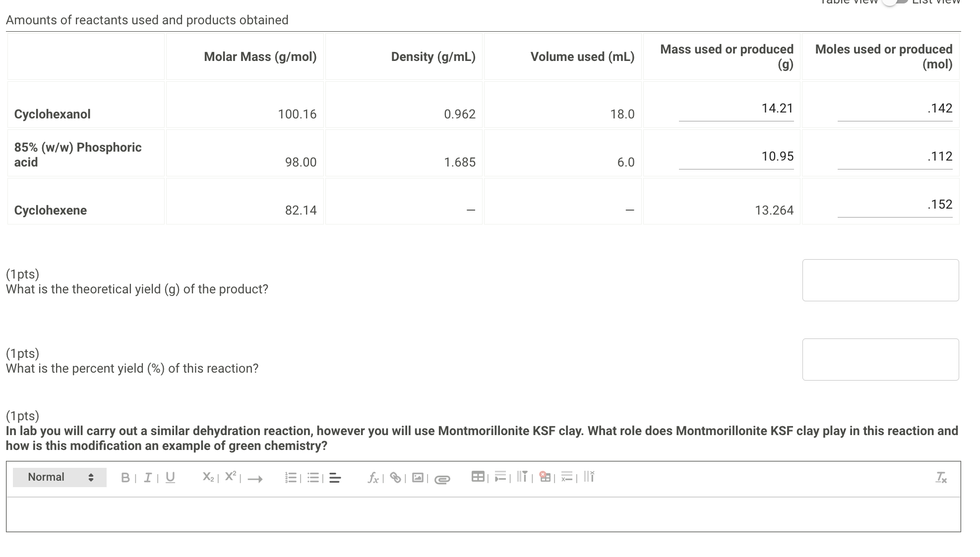The height and width of the screenshot is (557, 980).
Task: Apply superscript formatting
Action: click(231, 477)
